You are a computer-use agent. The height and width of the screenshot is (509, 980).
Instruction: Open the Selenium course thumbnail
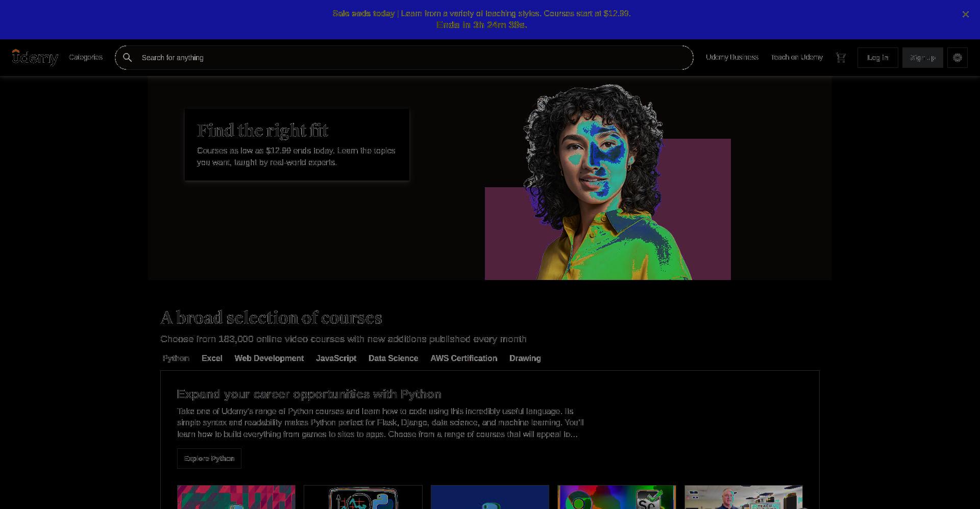coord(617,497)
